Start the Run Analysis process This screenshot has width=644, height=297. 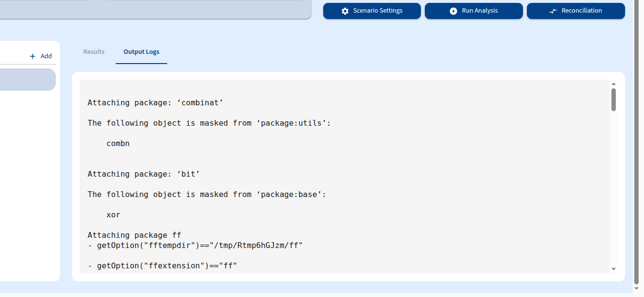click(x=473, y=10)
